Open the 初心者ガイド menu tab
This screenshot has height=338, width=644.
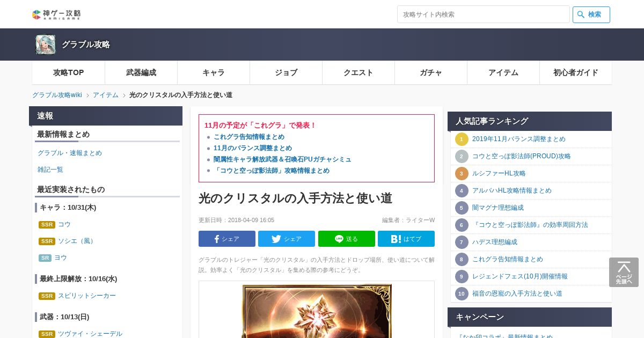(576, 72)
